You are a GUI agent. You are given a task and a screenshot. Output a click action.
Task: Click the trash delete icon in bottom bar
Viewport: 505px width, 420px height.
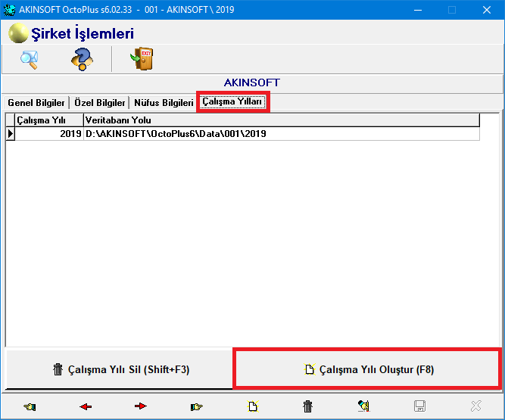pos(307,406)
